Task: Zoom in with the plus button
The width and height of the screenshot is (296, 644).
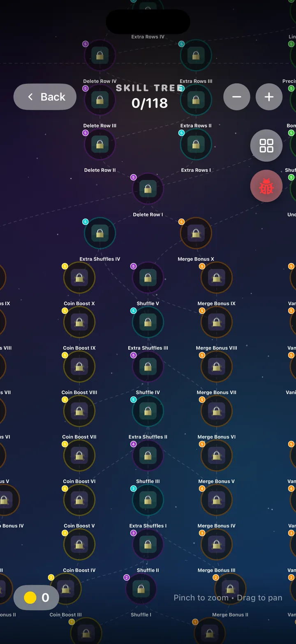Action: 269,97
